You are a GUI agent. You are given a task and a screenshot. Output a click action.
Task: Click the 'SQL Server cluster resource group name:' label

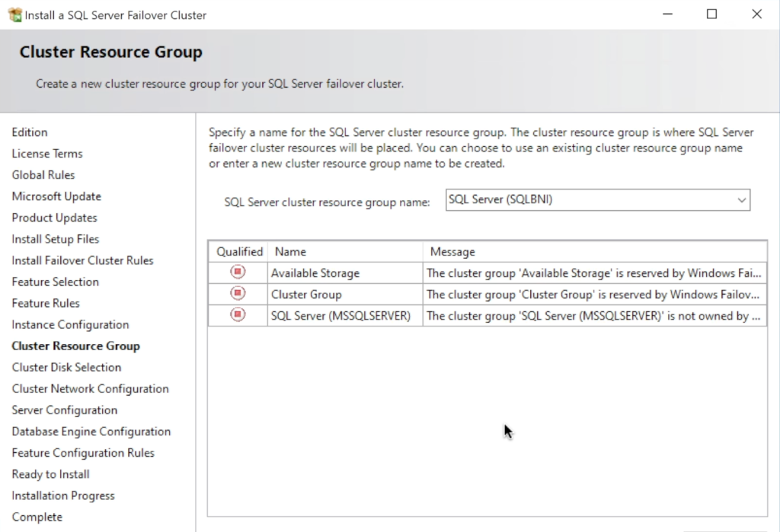point(327,202)
